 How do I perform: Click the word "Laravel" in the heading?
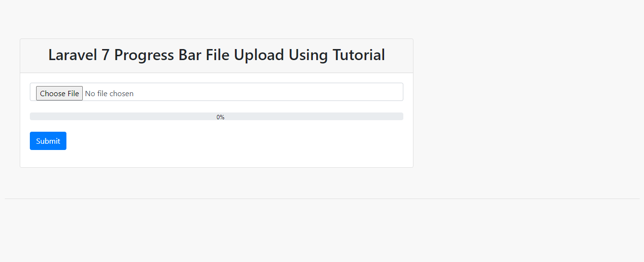(x=73, y=55)
